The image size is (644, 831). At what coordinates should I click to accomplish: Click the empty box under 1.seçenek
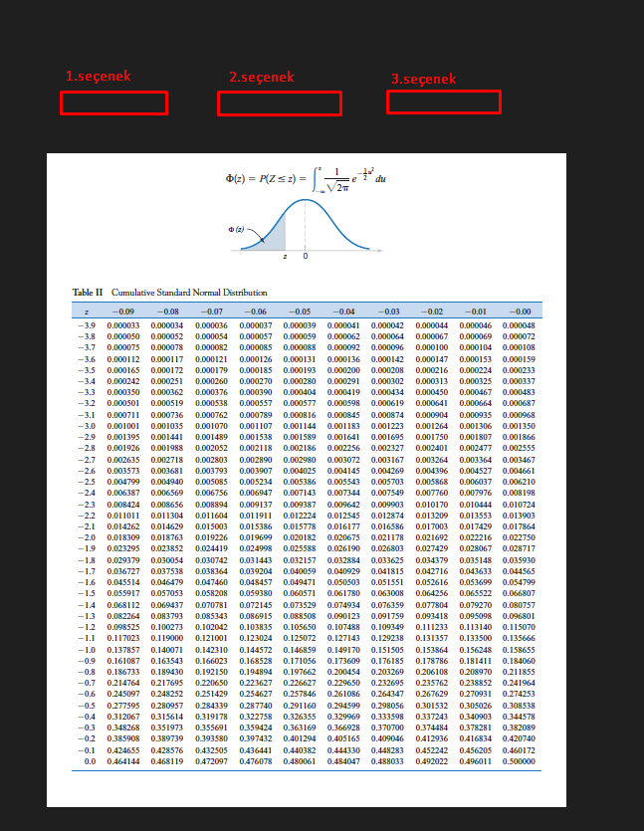[113, 104]
